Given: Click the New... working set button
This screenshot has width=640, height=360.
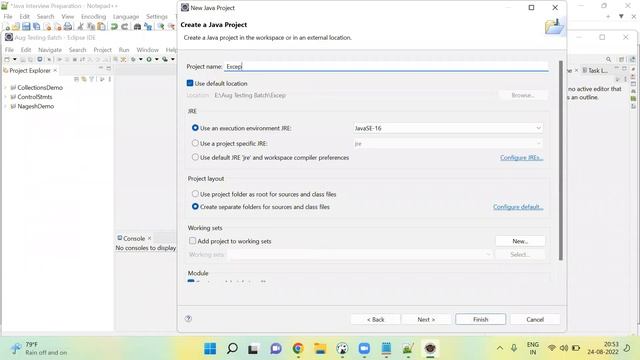Looking at the screenshot, I should pyautogui.click(x=520, y=241).
